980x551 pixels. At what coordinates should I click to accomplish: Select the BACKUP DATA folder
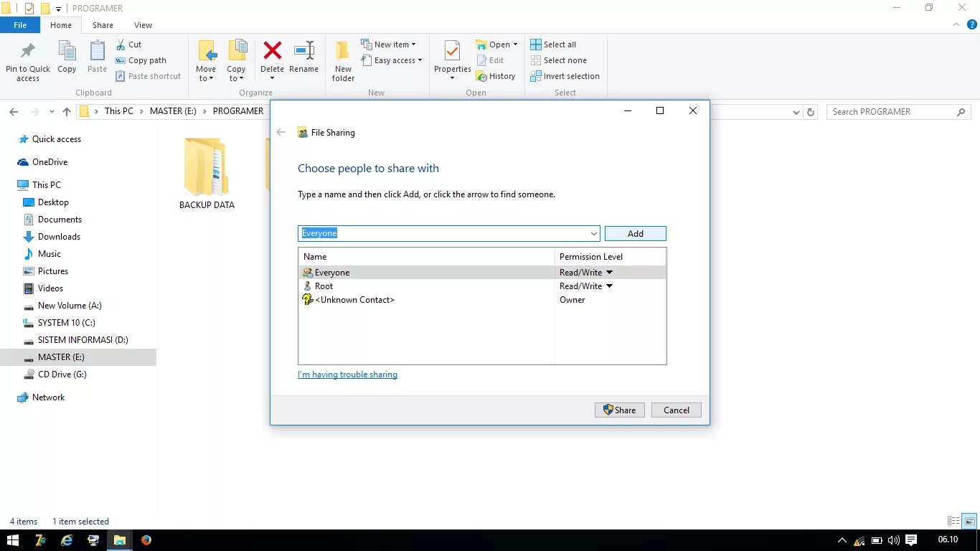click(207, 173)
